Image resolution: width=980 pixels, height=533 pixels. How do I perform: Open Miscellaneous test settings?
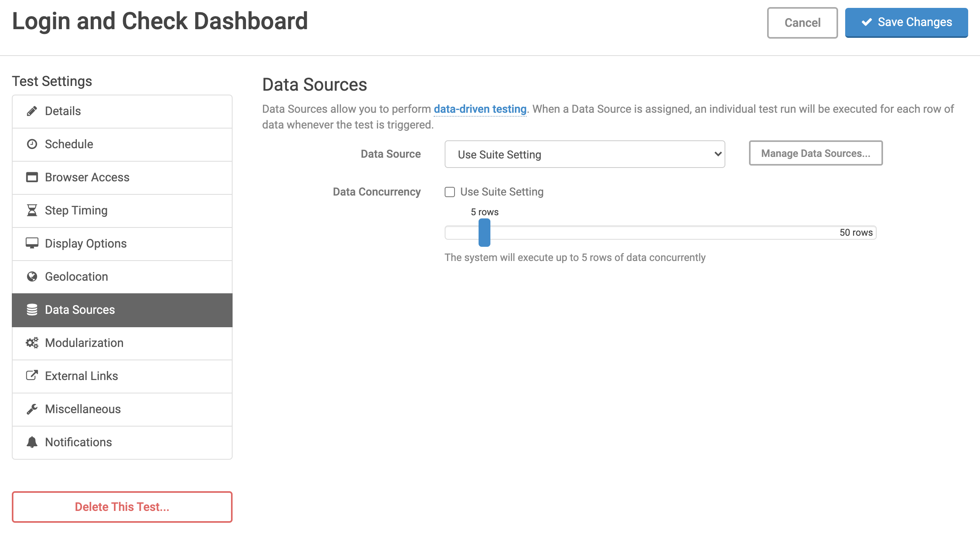pyautogui.click(x=83, y=409)
